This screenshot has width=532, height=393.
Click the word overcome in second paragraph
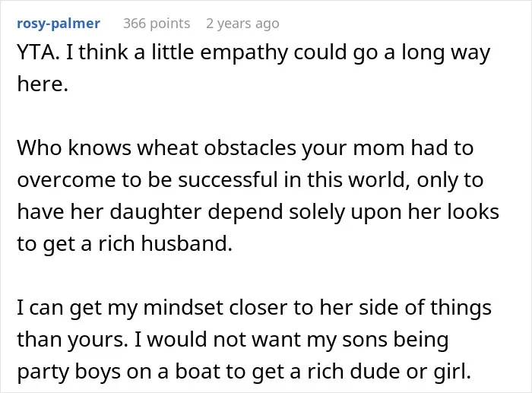click(66, 181)
